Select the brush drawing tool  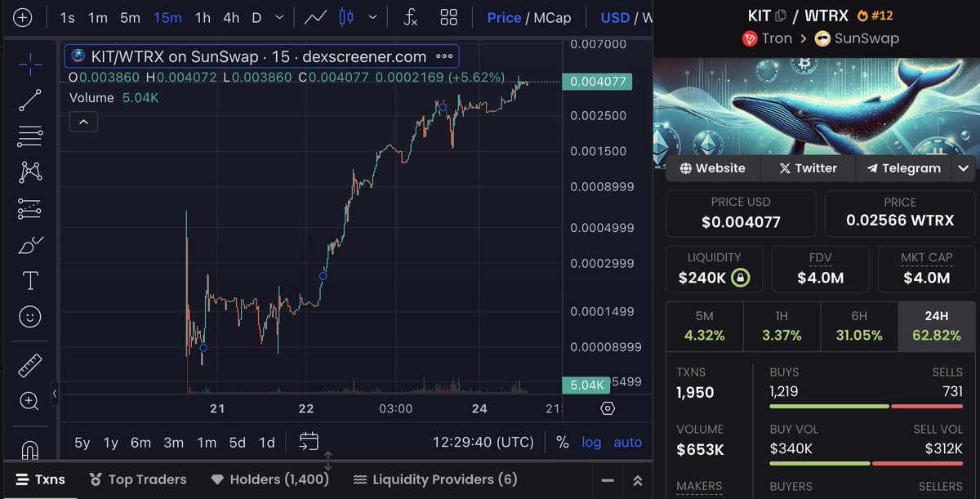(30, 244)
